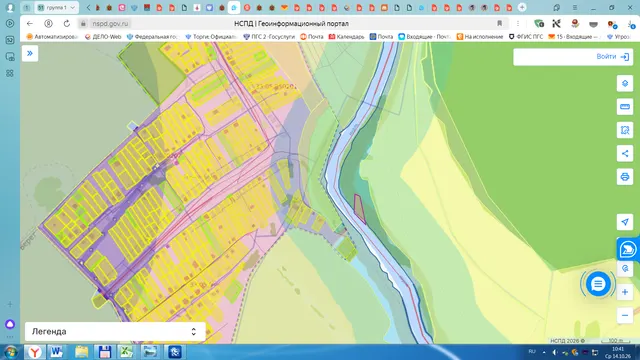
Task: Click the green shield extension icon
Action: (539, 24)
